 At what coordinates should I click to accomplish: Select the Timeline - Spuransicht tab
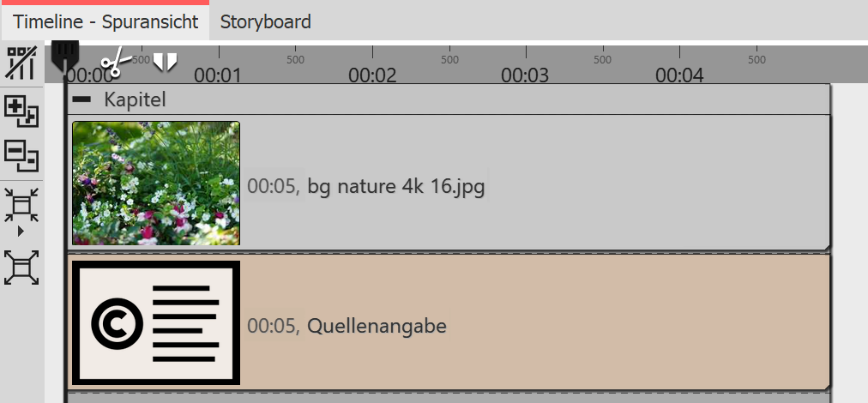pyautogui.click(x=105, y=22)
